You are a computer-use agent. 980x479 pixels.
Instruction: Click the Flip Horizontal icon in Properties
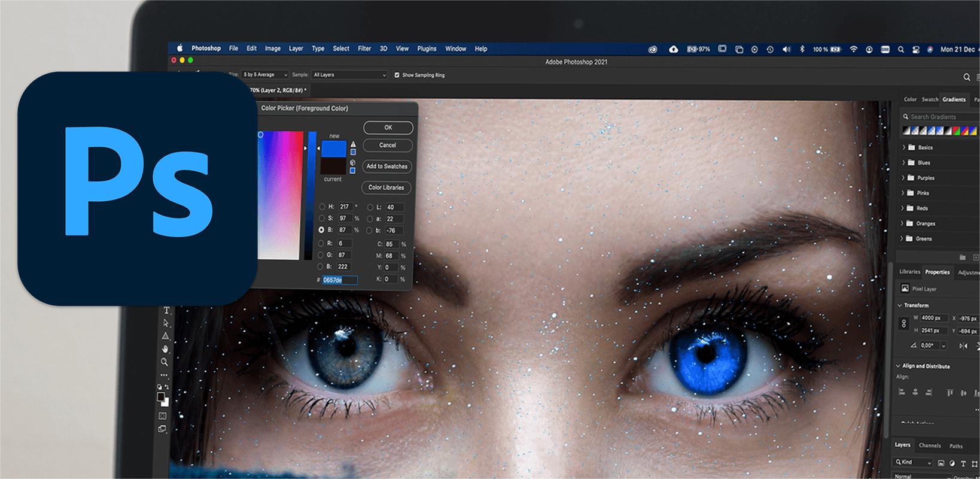963,346
